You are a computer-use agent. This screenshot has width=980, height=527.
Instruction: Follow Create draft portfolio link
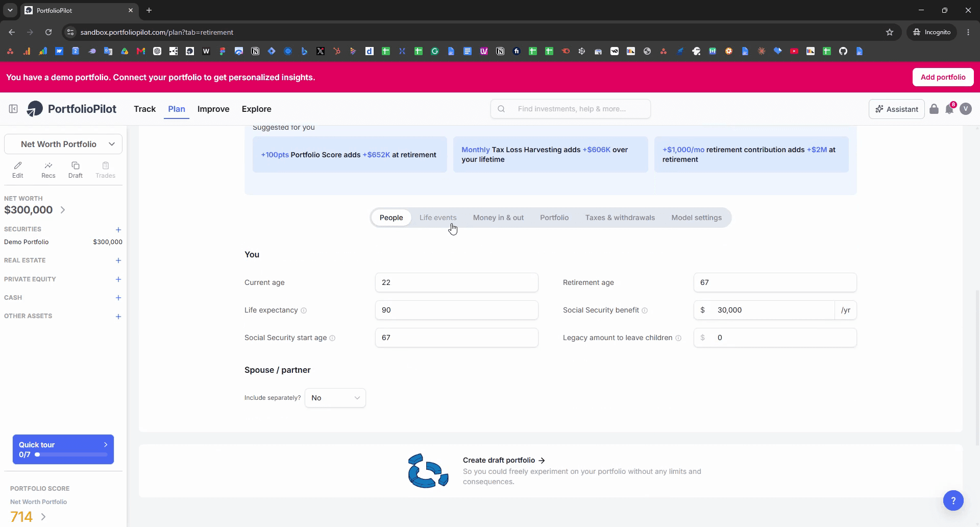pyautogui.click(x=504, y=460)
